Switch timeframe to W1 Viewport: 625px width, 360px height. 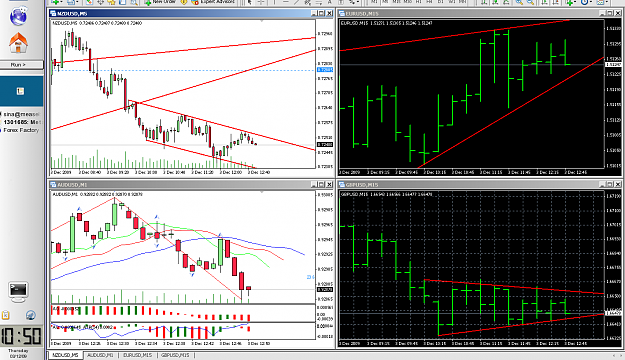coord(451,2)
